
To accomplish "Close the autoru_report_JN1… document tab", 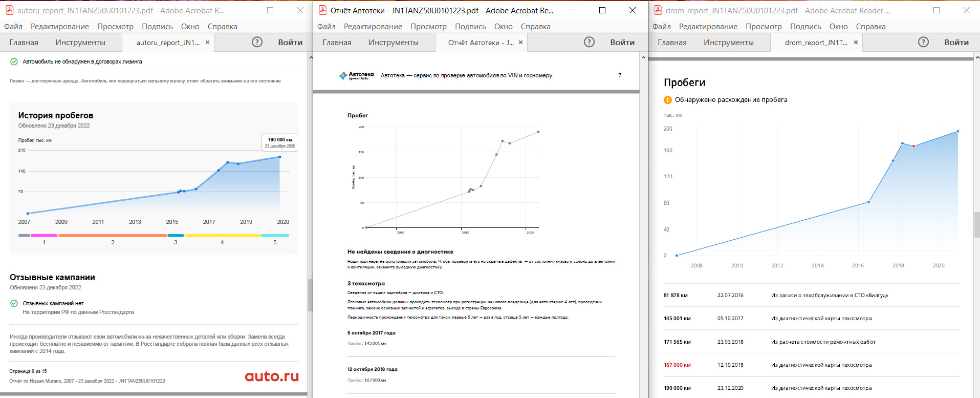I will coord(207,43).
